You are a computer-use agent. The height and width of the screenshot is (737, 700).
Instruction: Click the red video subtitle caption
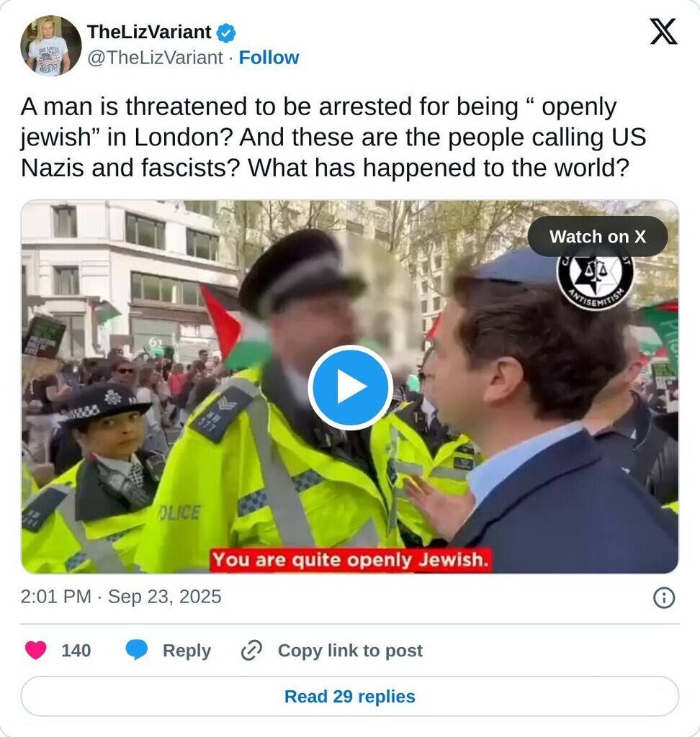(351, 560)
